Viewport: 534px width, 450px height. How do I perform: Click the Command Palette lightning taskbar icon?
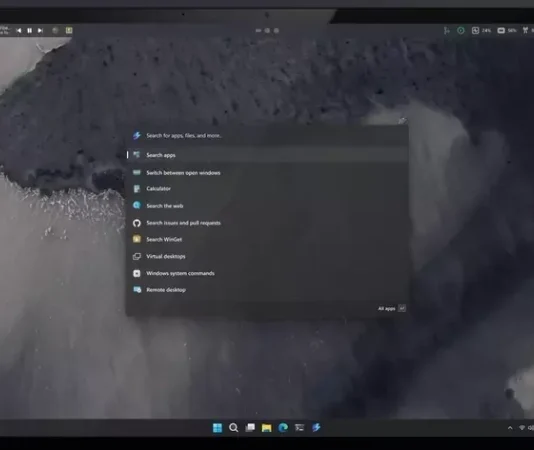pyautogui.click(x=316, y=428)
